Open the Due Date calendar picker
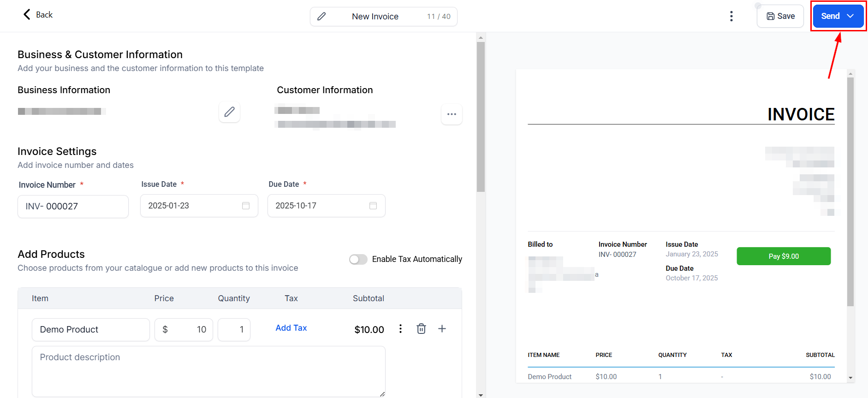The width and height of the screenshot is (868, 398). coord(373,206)
